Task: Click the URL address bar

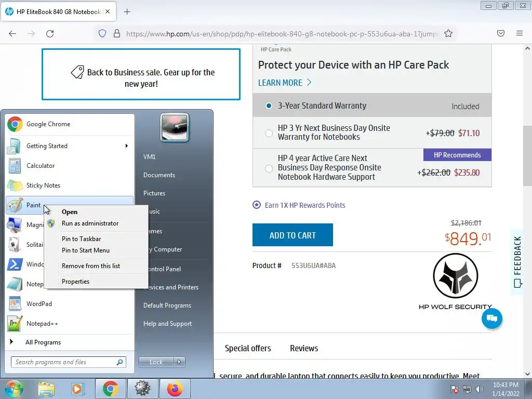Action: point(282,34)
